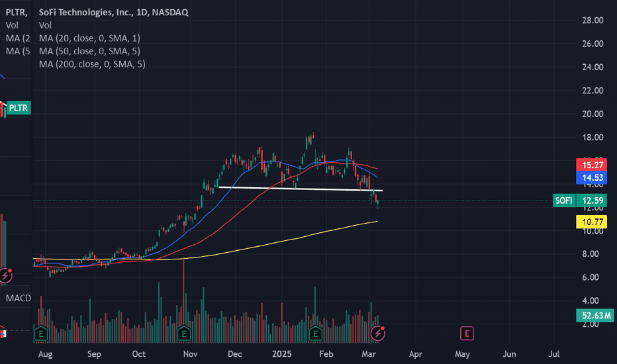
Task: Click the Vol indicator label in SoFi chart
Action: click(x=45, y=25)
